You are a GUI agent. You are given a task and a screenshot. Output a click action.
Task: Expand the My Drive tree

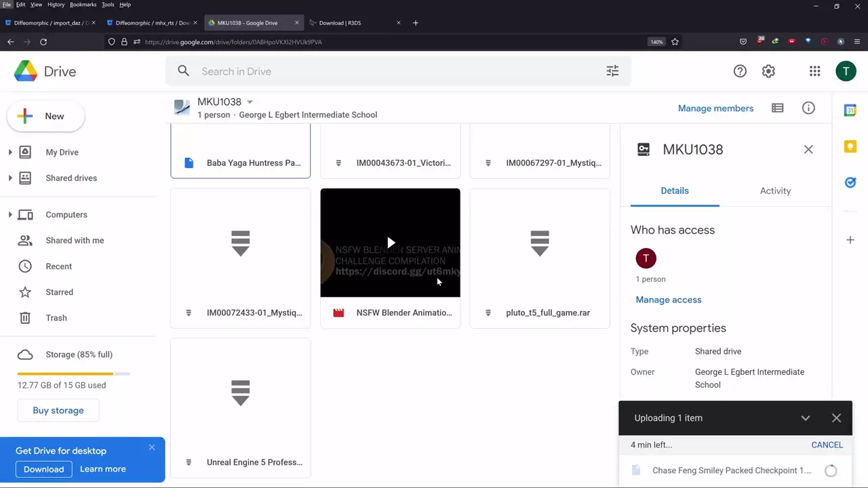(10, 152)
